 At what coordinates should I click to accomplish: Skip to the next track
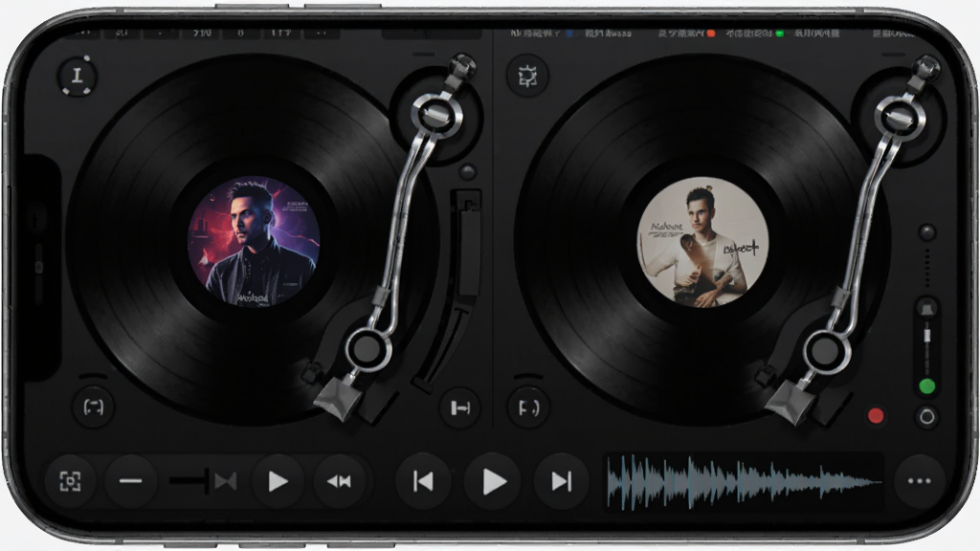click(561, 481)
